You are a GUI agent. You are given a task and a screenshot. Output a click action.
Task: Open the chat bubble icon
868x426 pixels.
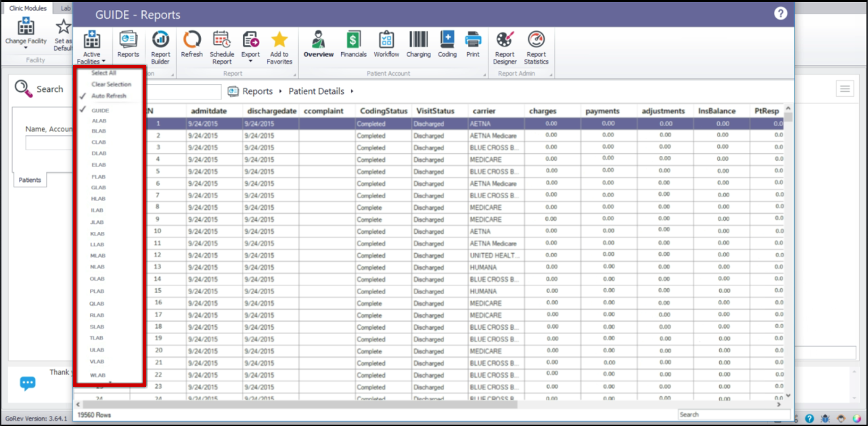tap(27, 383)
